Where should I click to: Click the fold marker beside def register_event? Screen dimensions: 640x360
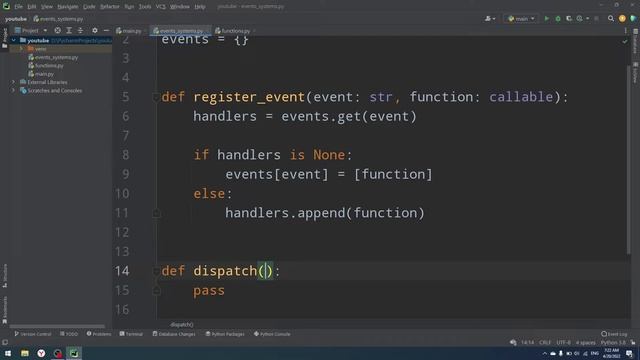click(x=156, y=97)
